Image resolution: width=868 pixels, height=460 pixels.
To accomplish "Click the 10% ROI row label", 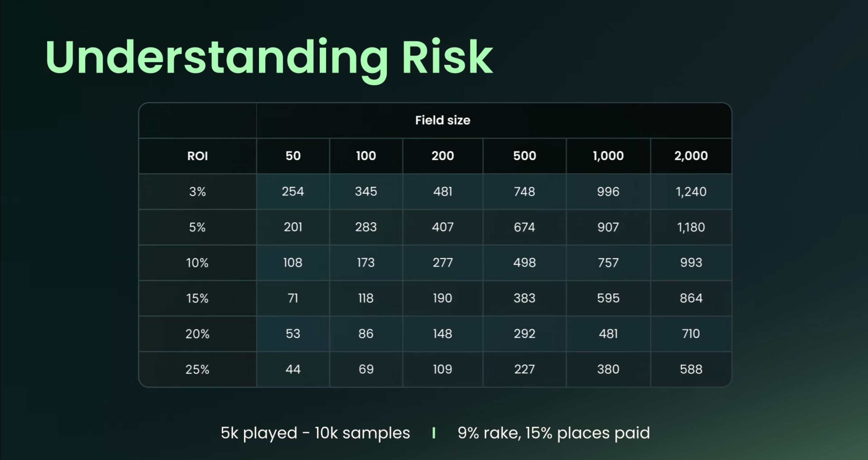I will click(197, 263).
